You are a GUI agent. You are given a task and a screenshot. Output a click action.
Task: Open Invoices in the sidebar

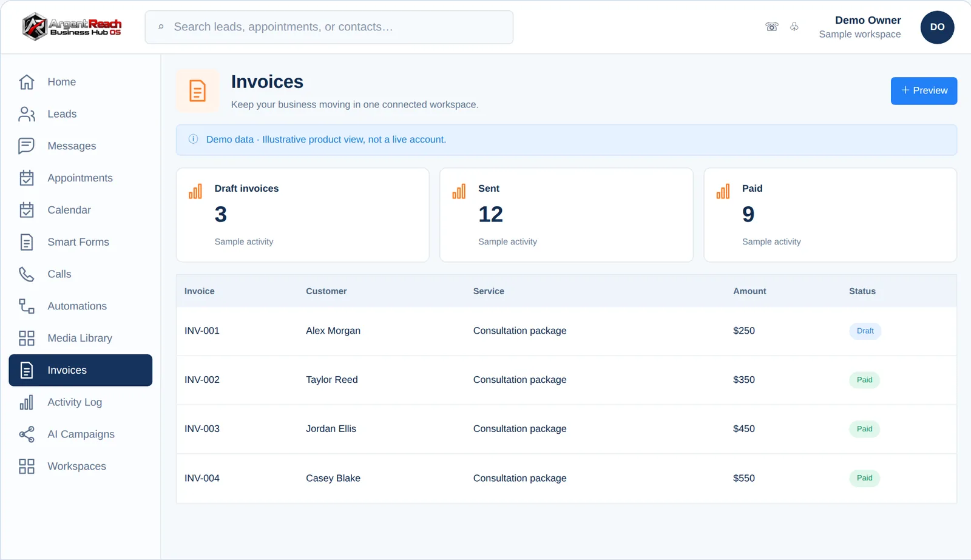pos(81,370)
